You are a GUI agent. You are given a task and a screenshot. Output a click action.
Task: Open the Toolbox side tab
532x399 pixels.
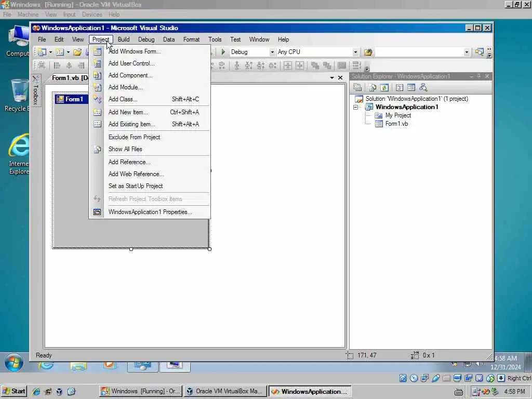36,90
